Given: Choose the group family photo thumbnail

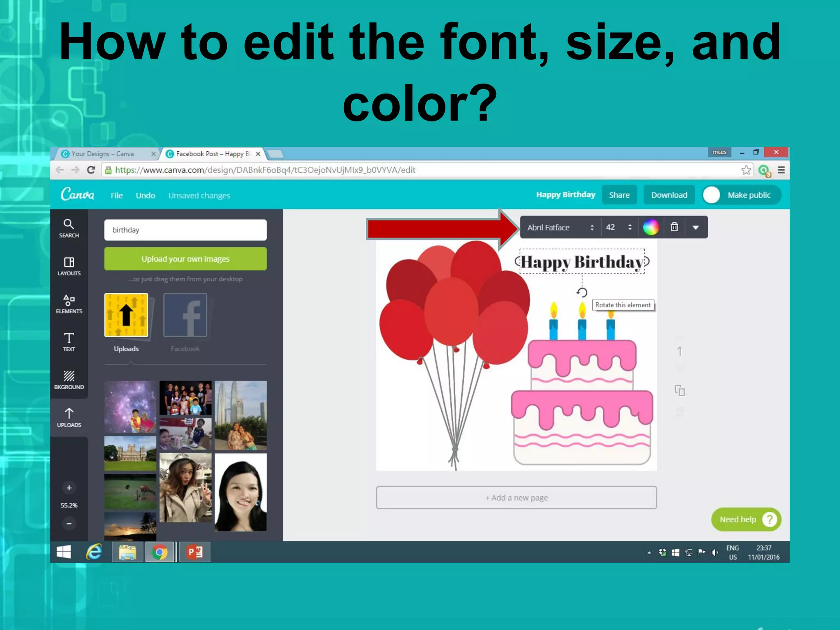Looking at the screenshot, I should [185, 398].
